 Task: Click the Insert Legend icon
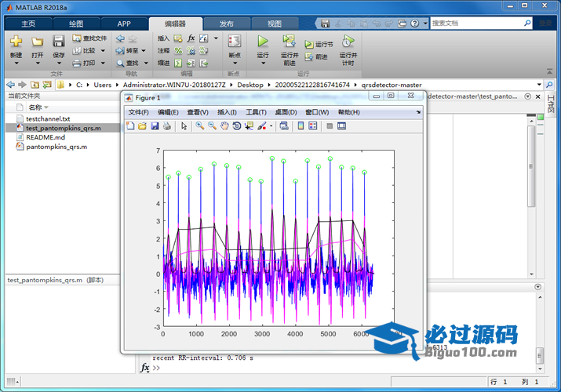pyautogui.click(x=313, y=125)
